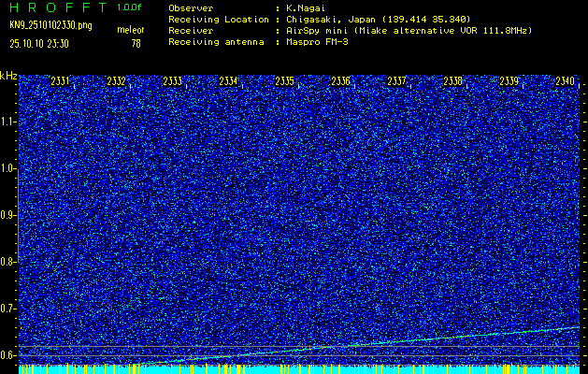
Task: Click the 0.9 frequency axis label
Action: click(x=8, y=215)
